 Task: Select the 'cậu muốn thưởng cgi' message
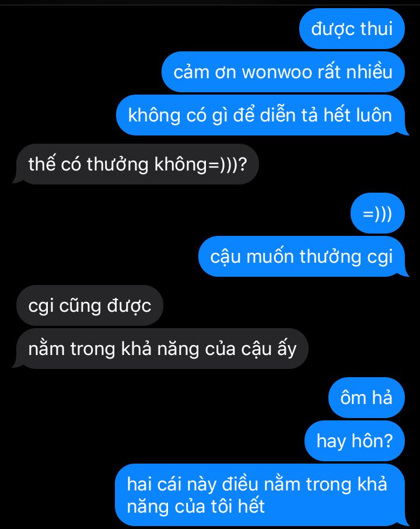pos(302,256)
